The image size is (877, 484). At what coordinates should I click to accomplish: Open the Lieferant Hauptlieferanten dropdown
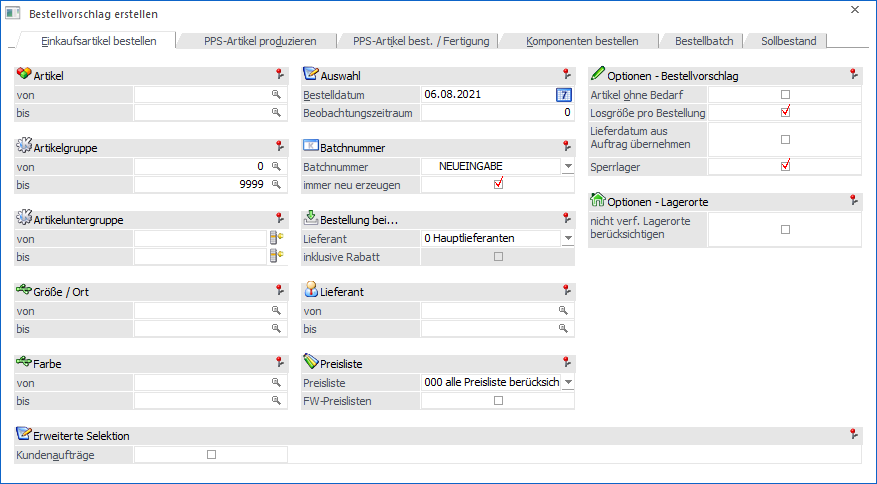coord(568,238)
